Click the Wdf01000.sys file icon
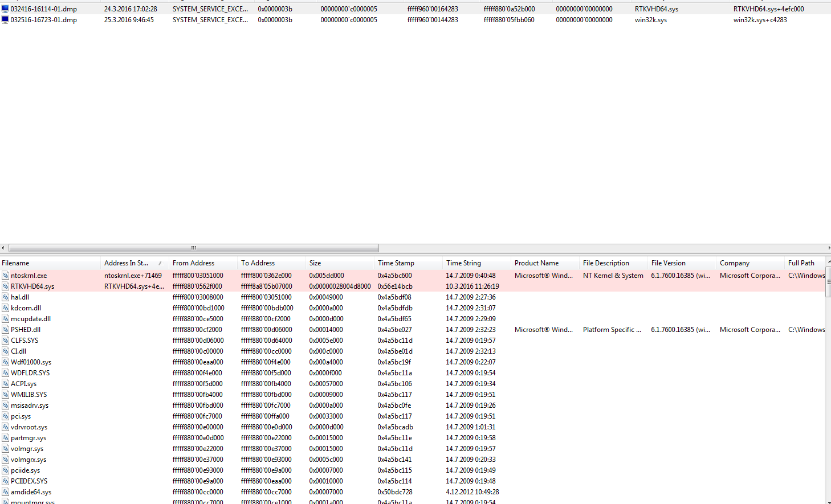 pyautogui.click(x=5, y=362)
